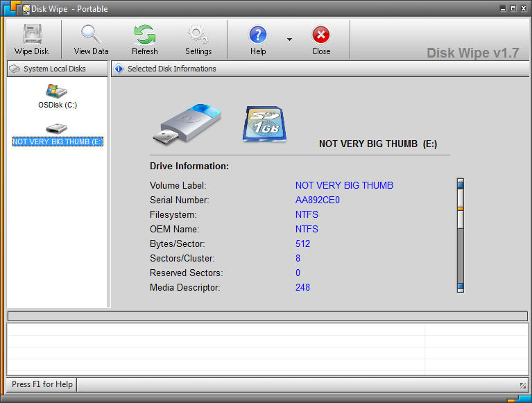Click the Refresh green arrows icon
Viewport: 532px width, 403px height.
pos(145,35)
